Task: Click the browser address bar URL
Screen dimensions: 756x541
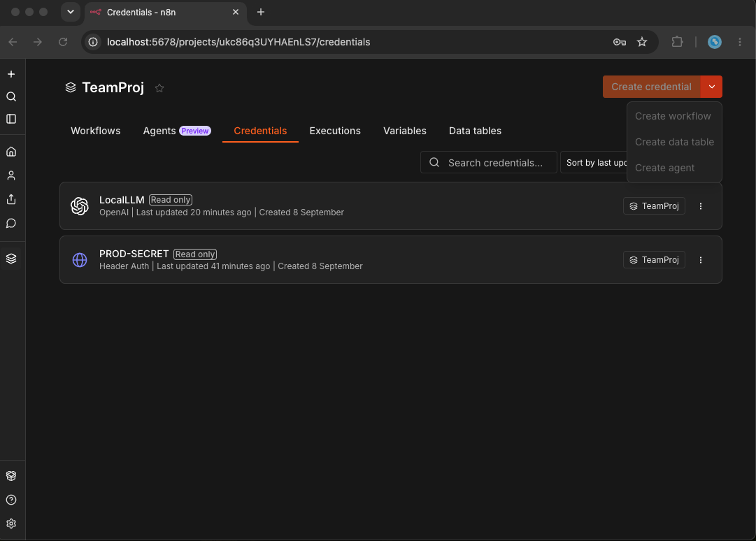Action: pyautogui.click(x=238, y=42)
